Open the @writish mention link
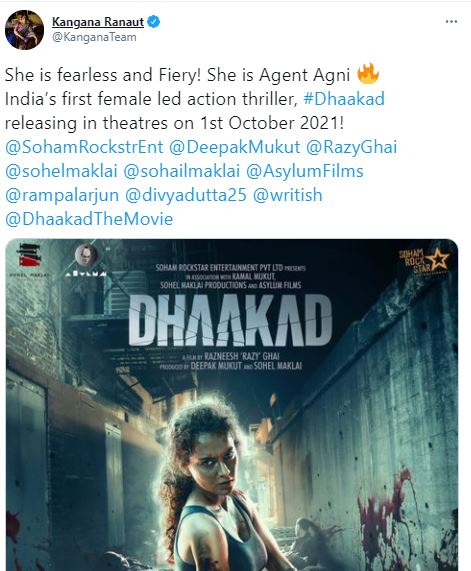This screenshot has width=471, height=571. tap(288, 195)
